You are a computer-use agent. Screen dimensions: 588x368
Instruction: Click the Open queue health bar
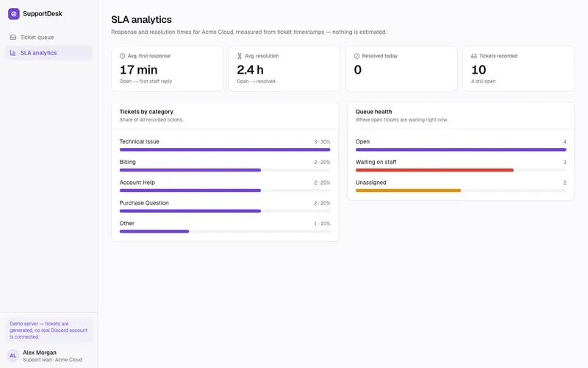[x=461, y=150]
